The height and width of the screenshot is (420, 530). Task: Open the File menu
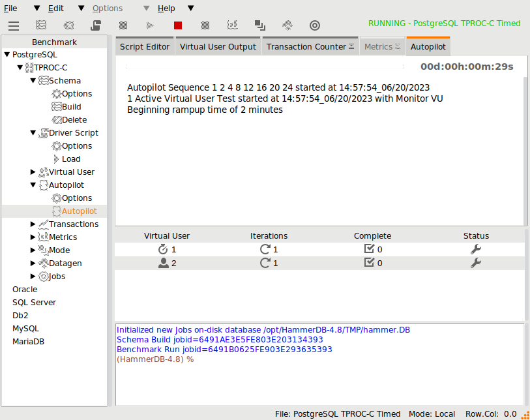click(x=10, y=8)
